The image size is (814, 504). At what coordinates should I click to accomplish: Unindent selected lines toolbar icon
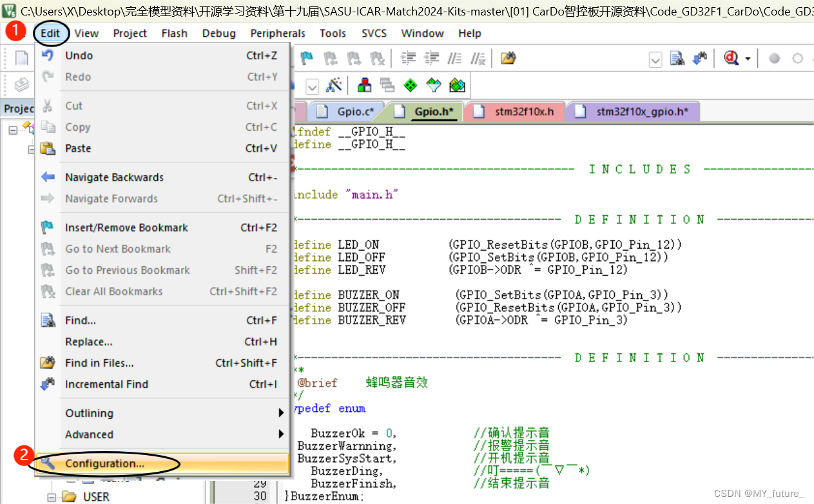pyautogui.click(x=431, y=59)
